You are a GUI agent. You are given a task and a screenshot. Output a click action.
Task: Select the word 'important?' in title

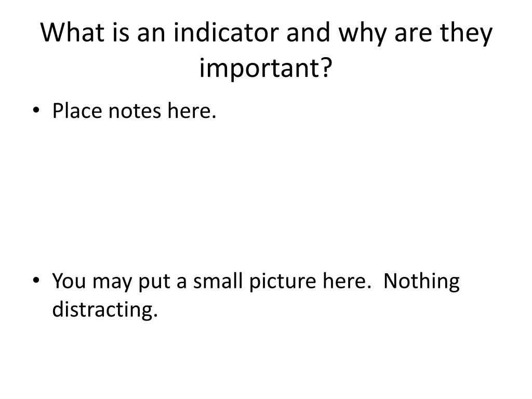265,68
